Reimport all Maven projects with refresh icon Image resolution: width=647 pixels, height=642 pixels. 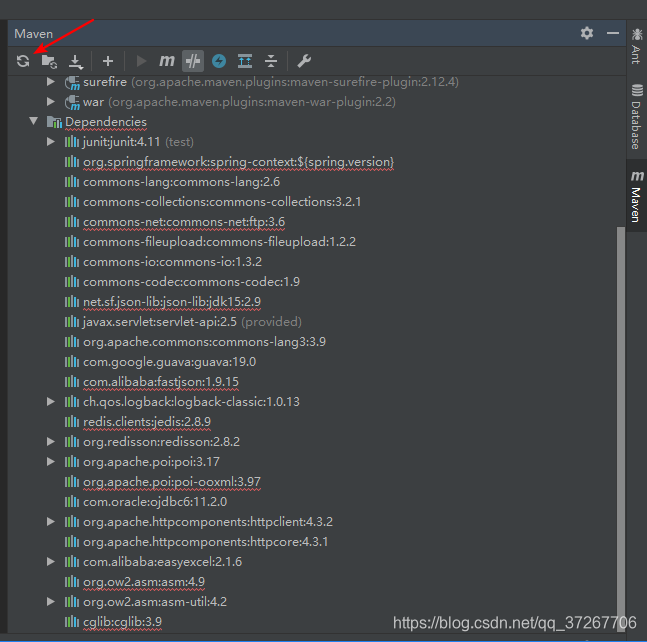23,61
